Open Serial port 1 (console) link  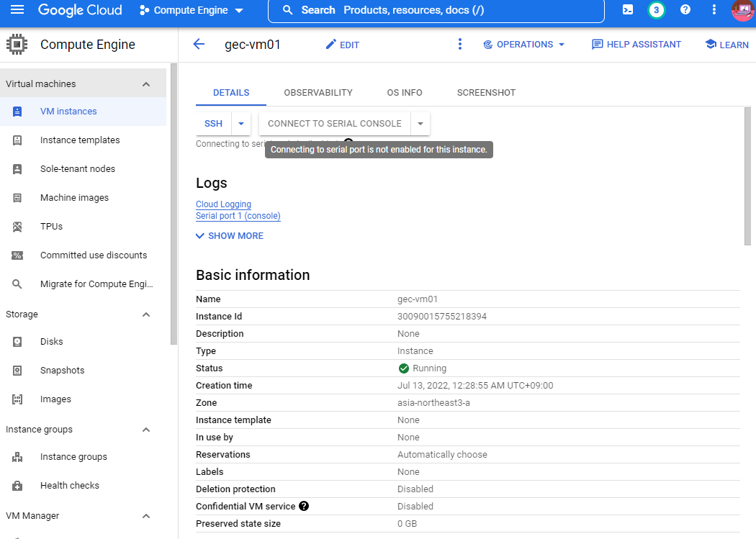coord(238,216)
